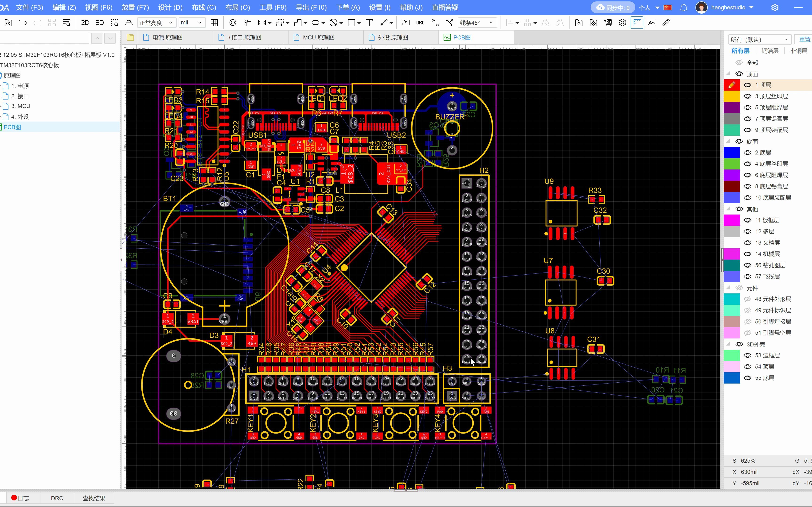The image size is (812, 507).
Task: Click the undo icon
Action: [x=22, y=23]
